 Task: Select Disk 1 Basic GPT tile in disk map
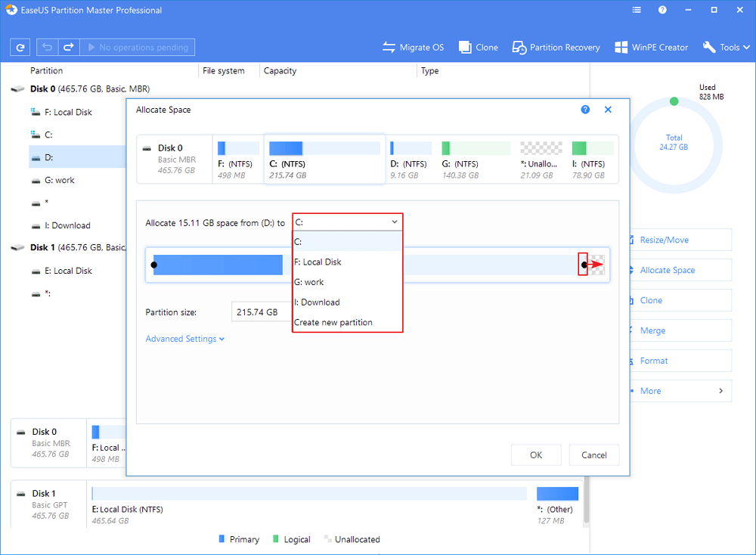click(x=48, y=504)
